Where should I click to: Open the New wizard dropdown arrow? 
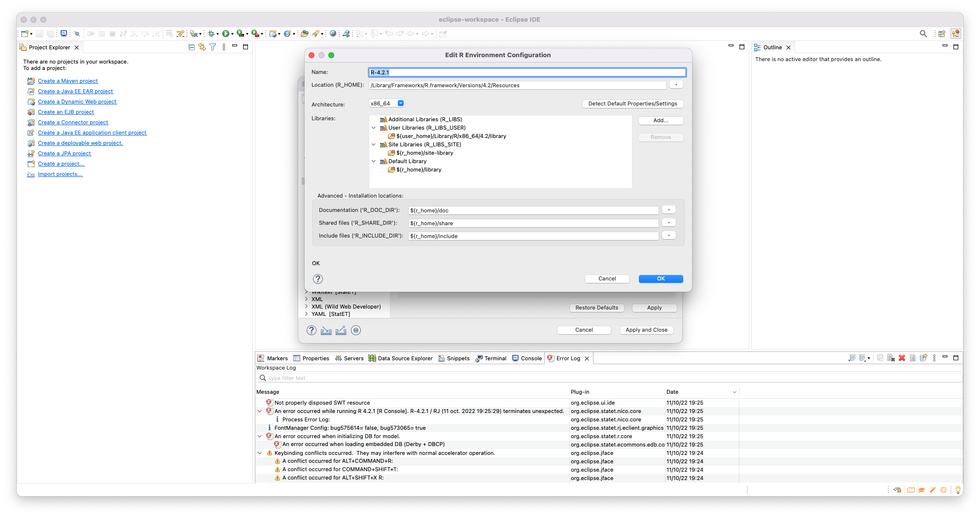(x=32, y=34)
